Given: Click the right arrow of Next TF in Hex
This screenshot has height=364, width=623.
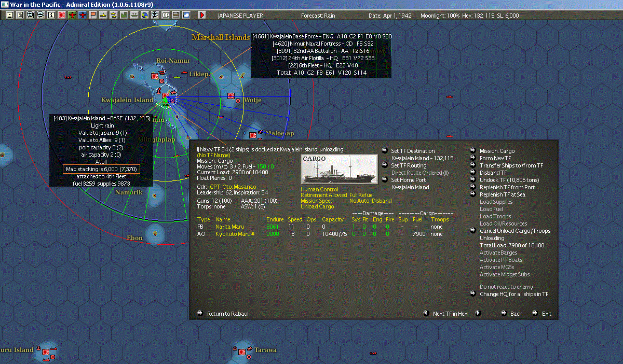Looking at the screenshot, I should tap(478, 313).
